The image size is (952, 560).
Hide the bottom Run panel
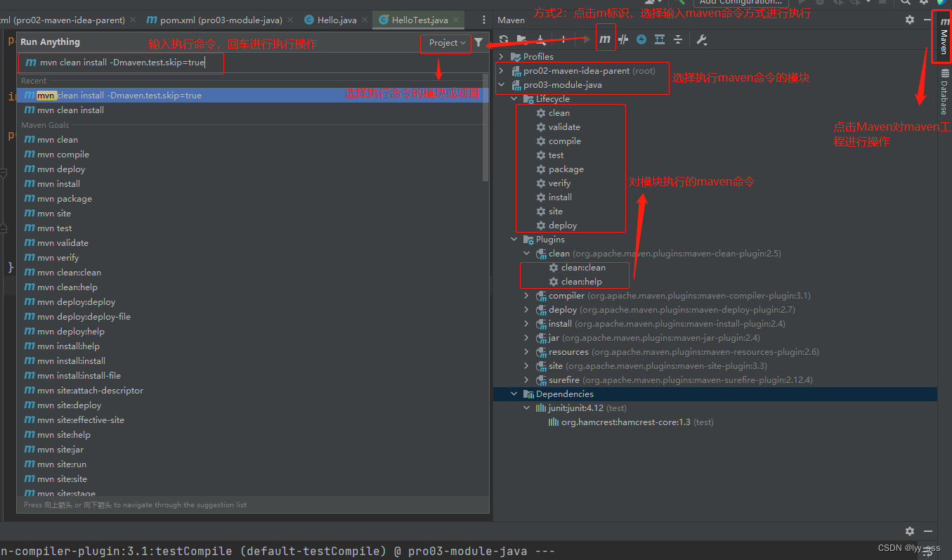tap(928, 531)
